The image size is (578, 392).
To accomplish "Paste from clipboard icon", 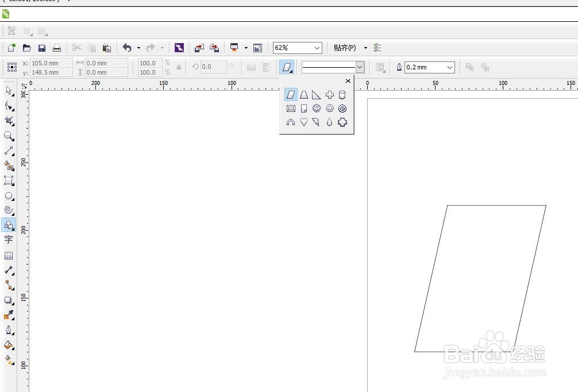I will click(x=106, y=48).
